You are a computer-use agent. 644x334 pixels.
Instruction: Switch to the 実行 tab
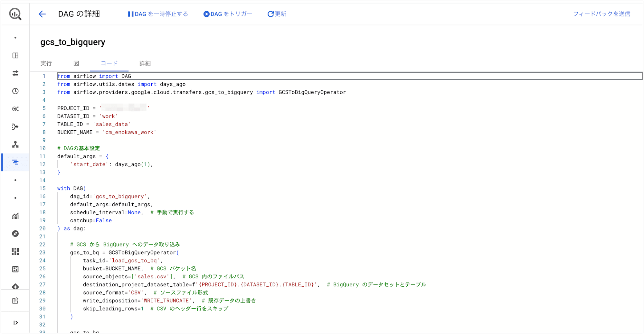coord(46,63)
